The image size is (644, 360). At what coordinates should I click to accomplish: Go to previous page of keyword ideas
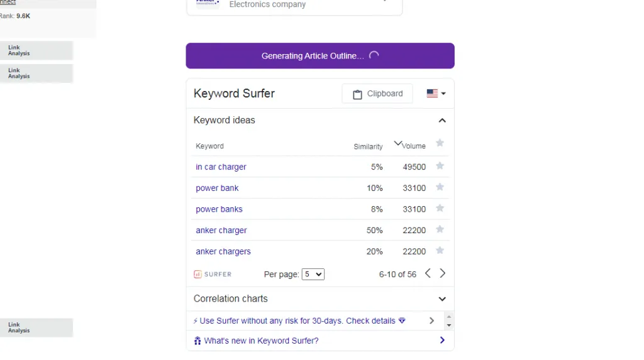tap(428, 273)
